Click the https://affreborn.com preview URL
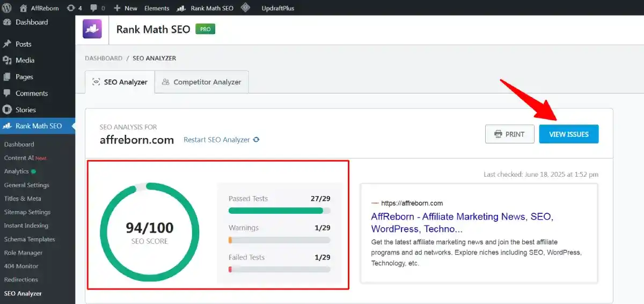 pos(412,203)
